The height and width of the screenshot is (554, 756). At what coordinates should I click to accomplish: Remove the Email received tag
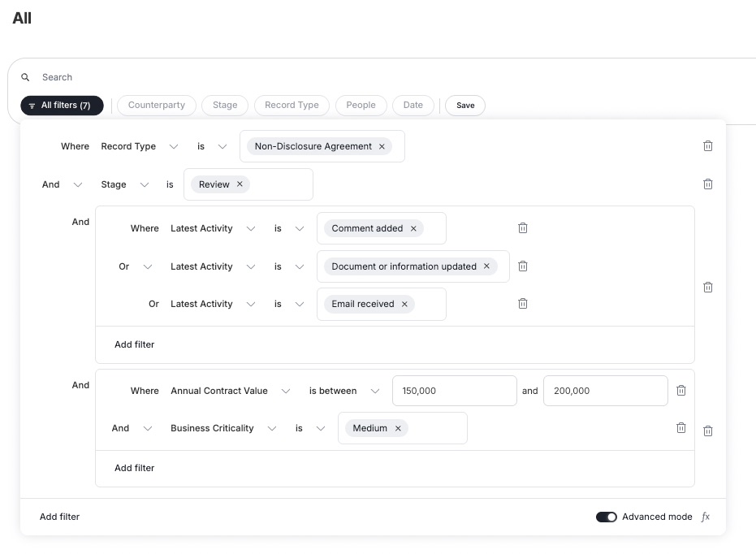coord(404,305)
